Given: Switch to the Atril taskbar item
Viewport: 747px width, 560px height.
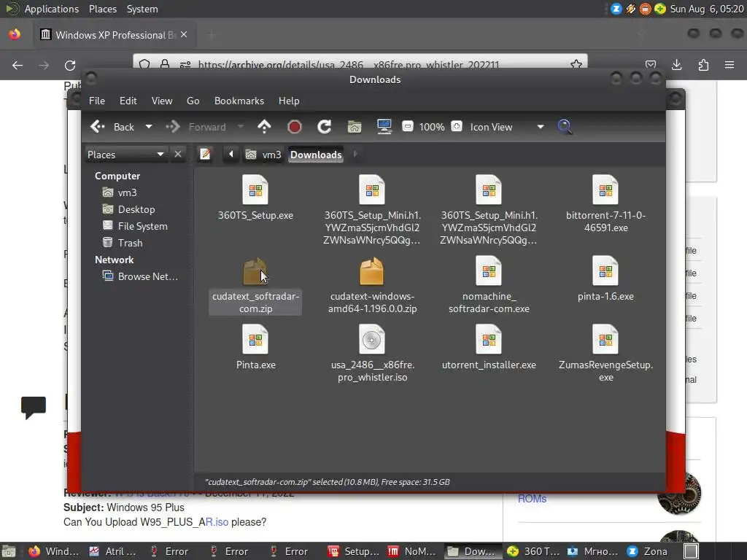Looking at the screenshot, I should click(114, 551).
